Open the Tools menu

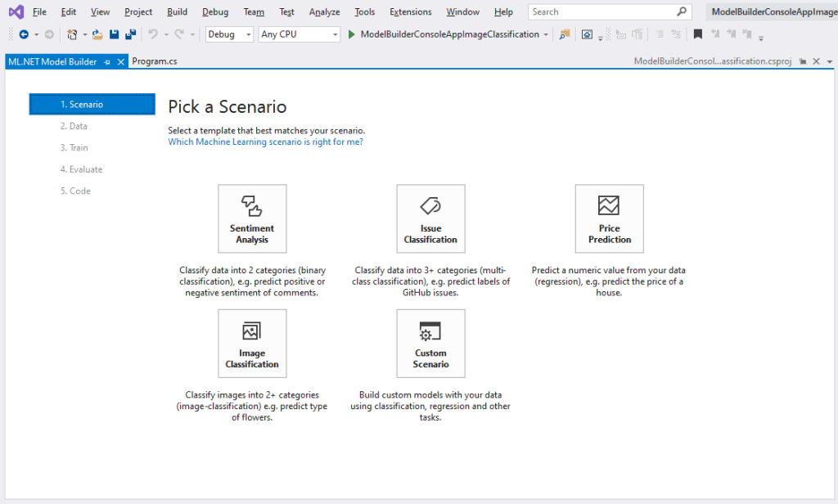[x=364, y=11]
